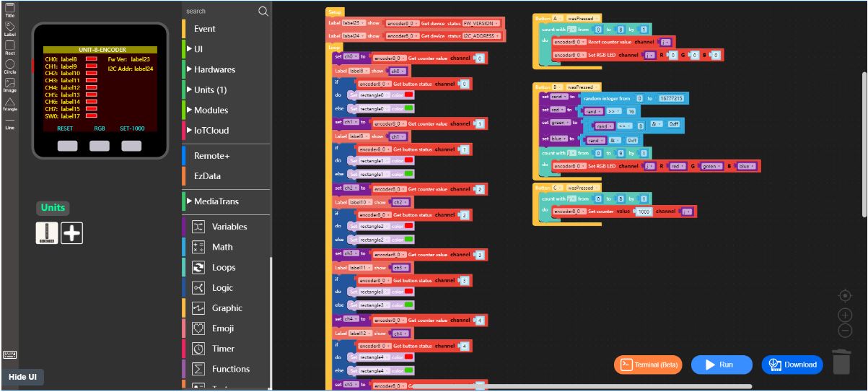Click the plus icon to add unit
The width and height of the screenshot is (868, 392).
(71, 232)
